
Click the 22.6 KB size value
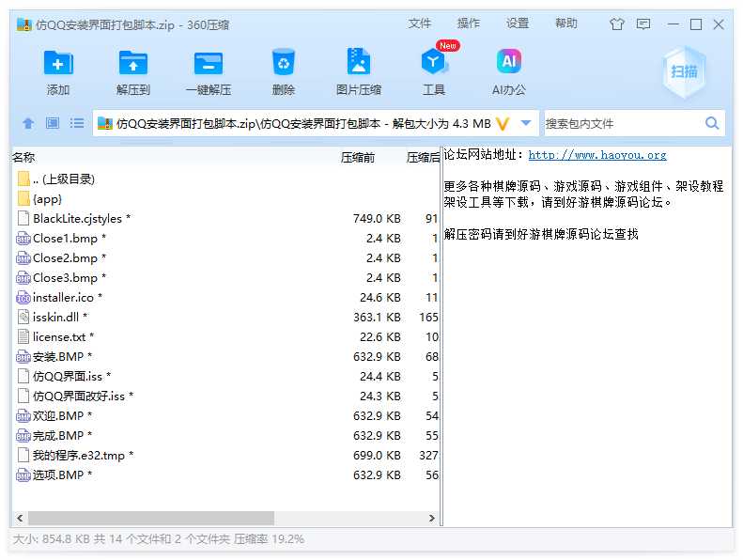point(380,336)
